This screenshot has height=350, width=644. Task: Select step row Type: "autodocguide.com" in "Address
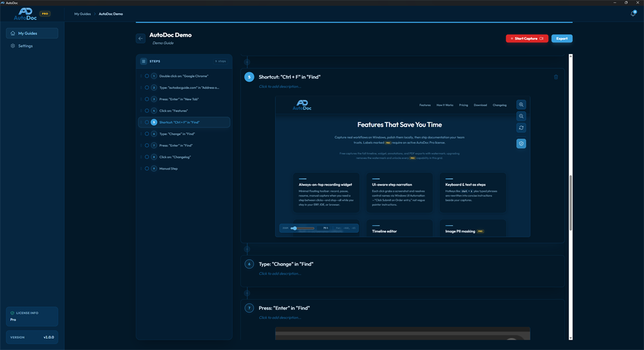pyautogui.click(x=184, y=88)
